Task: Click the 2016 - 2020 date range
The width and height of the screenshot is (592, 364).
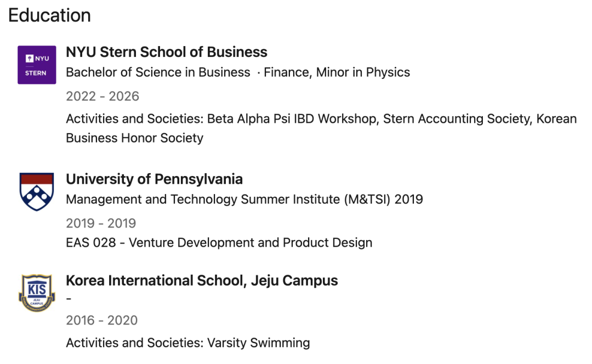Action: click(x=101, y=320)
